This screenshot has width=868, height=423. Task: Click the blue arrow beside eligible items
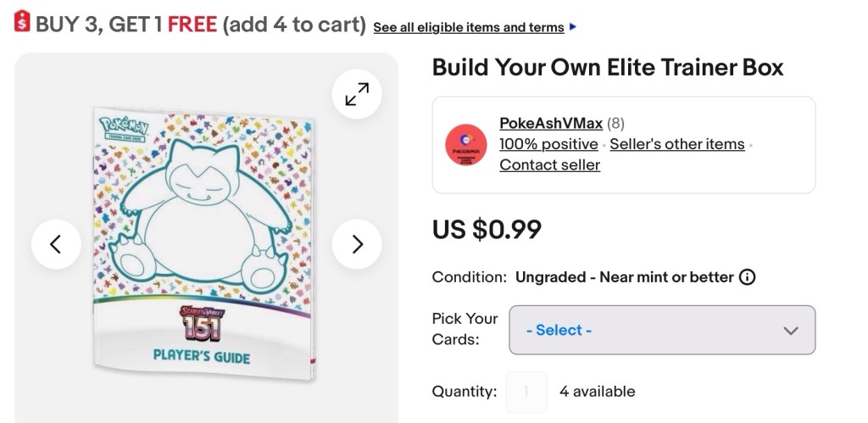click(x=574, y=27)
